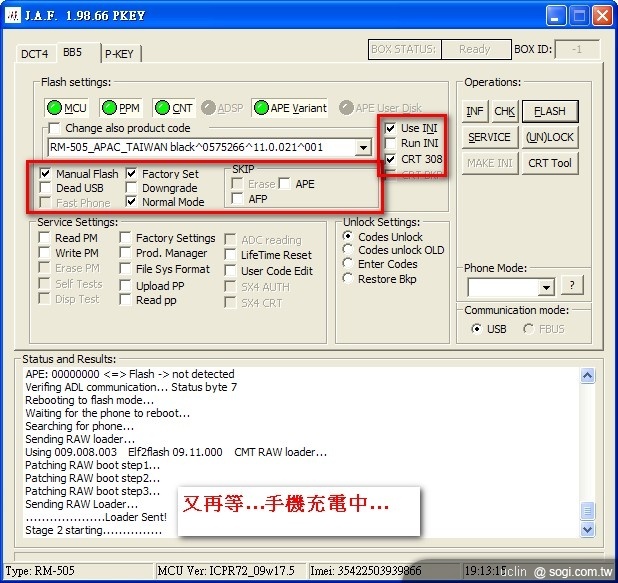Enable the Dead USB checkbox

click(x=45, y=188)
